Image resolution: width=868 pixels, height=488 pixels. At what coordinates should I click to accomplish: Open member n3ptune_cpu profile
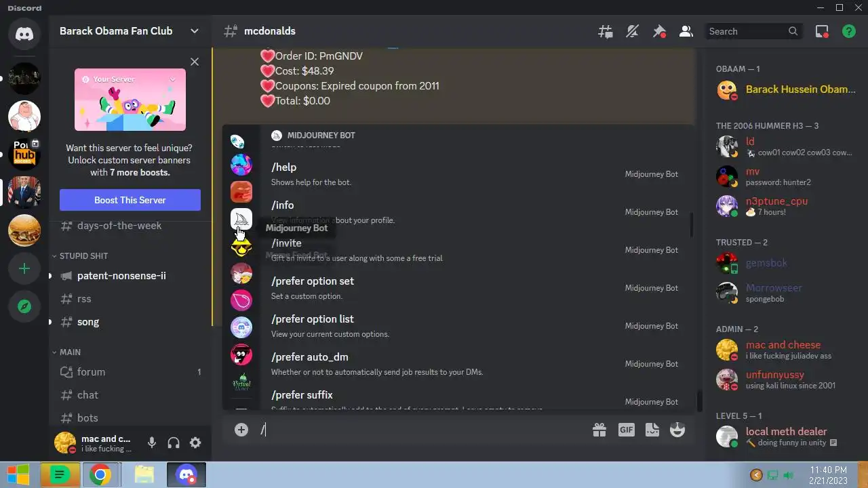click(x=785, y=206)
